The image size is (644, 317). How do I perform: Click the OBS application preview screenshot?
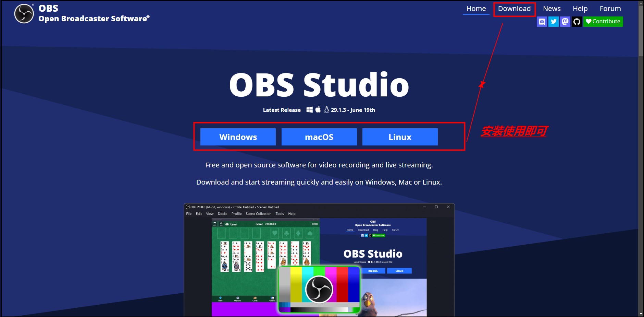point(319,260)
